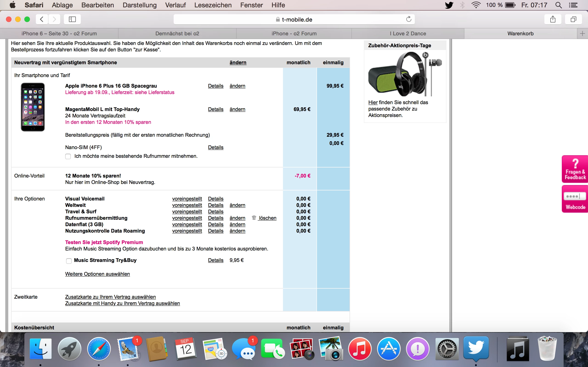Enable Music Streaming Try&Buy checkbox
Image resolution: width=588 pixels, height=367 pixels.
click(x=69, y=261)
